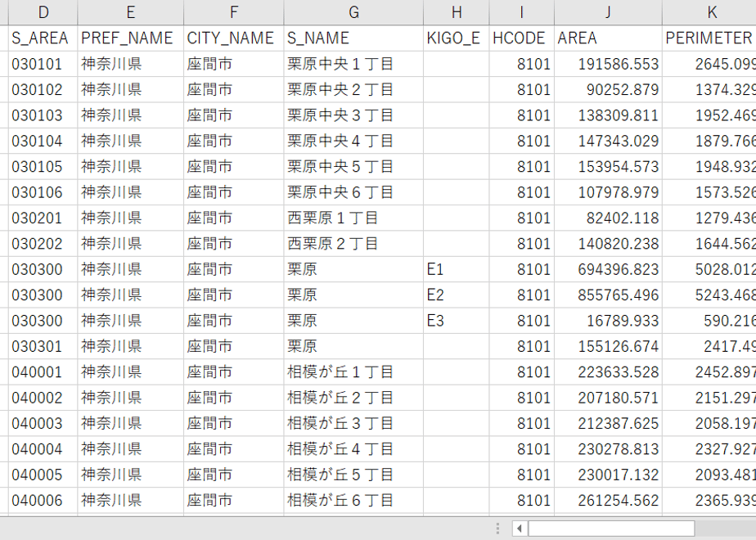Select cell with value 030301

click(x=43, y=346)
